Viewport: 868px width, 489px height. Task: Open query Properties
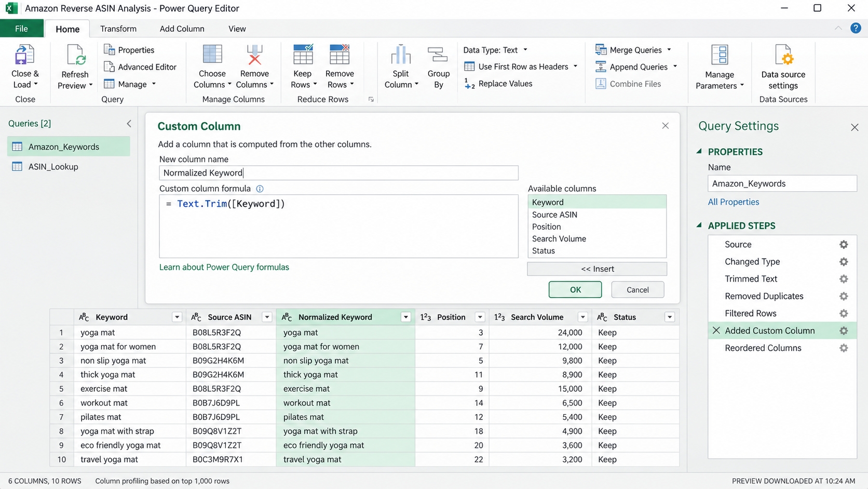tap(129, 50)
